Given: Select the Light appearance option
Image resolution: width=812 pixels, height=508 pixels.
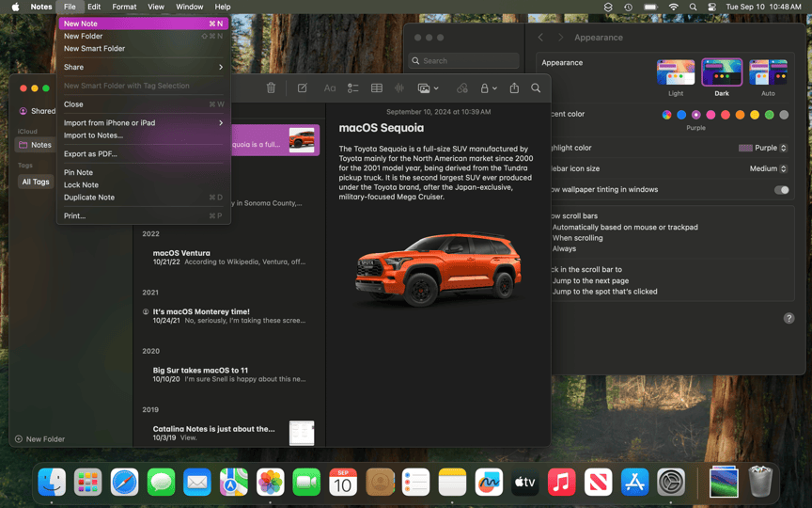Looking at the screenshot, I should coord(676,72).
